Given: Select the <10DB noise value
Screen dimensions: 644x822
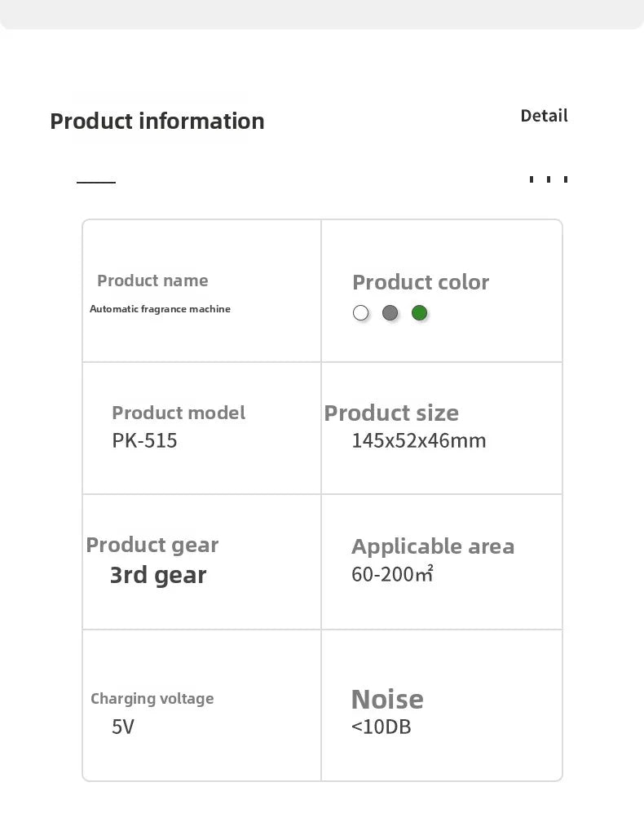Looking at the screenshot, I should (x=382, y=727).
